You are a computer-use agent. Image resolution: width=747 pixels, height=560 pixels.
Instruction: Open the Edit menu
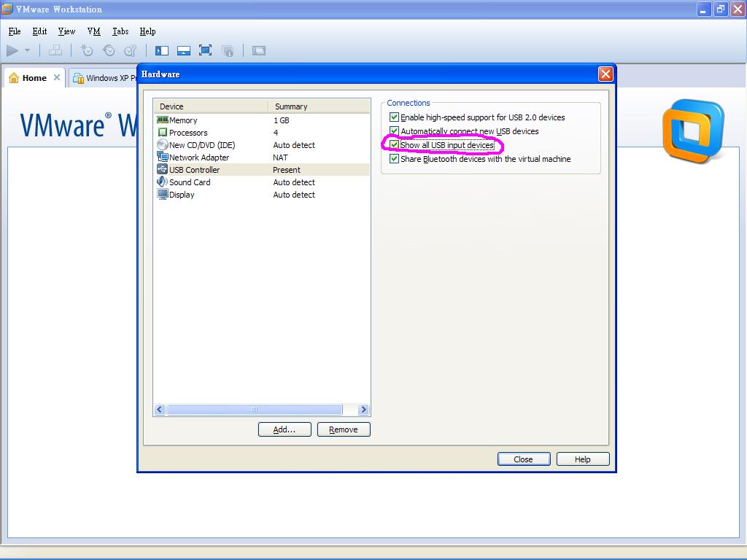coord(39,31)
